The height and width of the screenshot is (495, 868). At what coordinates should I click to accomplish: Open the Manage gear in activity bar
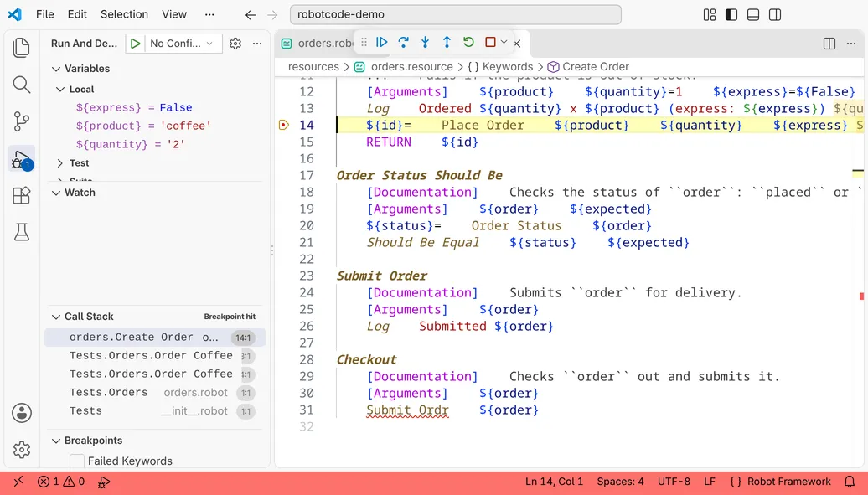point(22,450)
